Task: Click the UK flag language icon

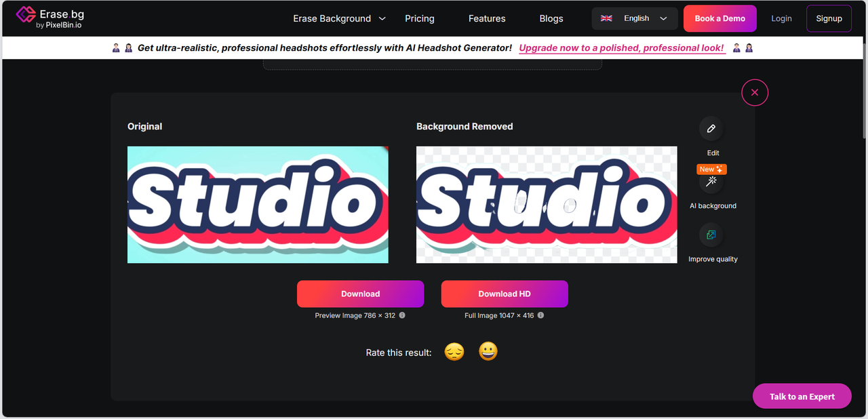Action: [x=606, y=18]
